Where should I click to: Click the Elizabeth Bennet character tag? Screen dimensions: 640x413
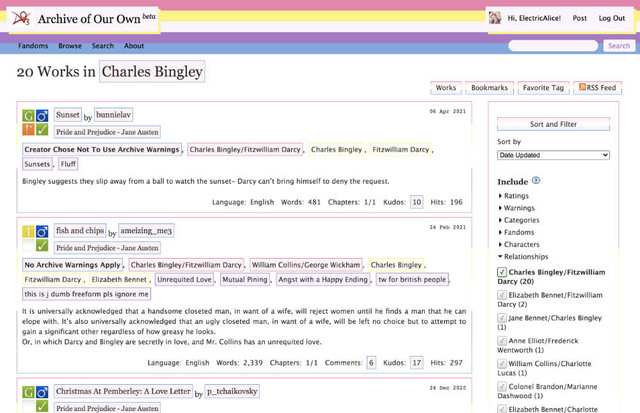coord(119,280)
